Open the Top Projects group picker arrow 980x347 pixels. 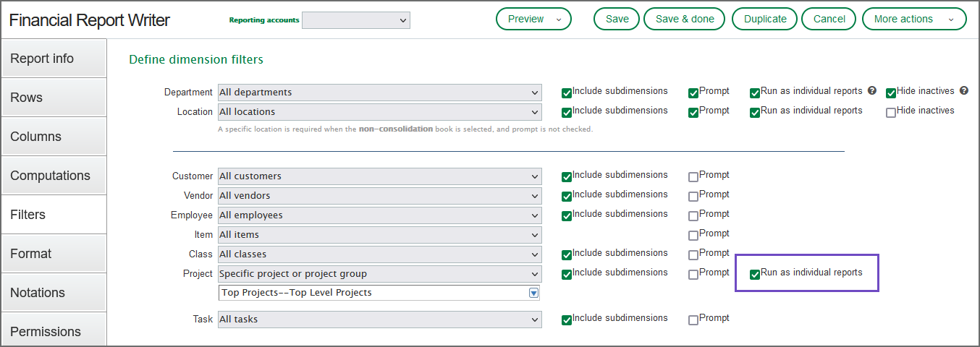click(533, 293)
